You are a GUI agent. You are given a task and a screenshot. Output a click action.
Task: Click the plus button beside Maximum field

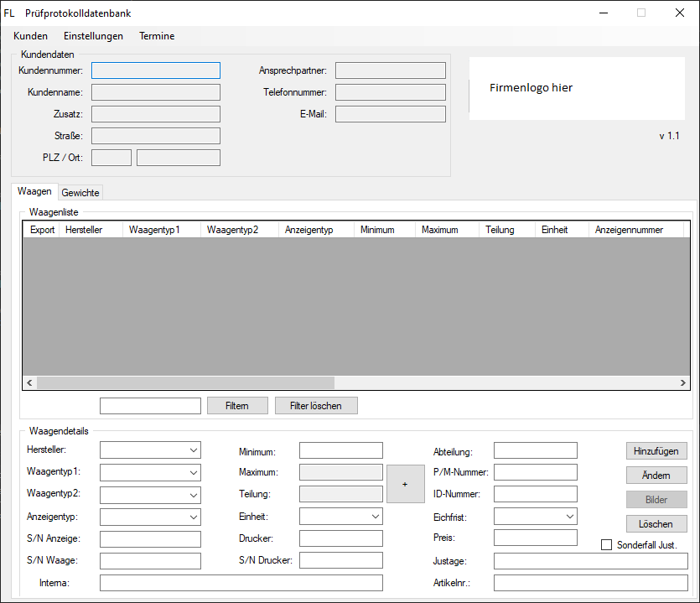[405, 484]
